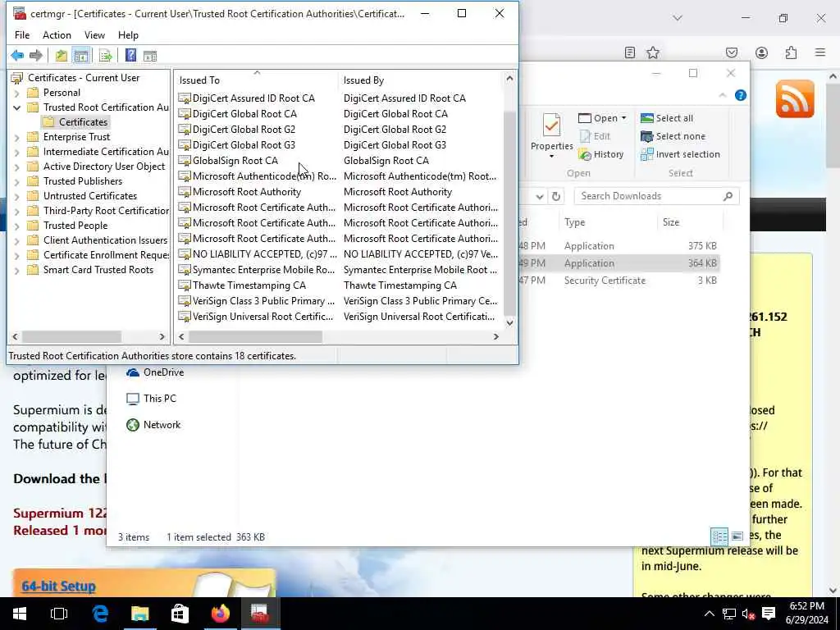Toggle the Show/Hide Action Pane icon
Screen dimensions: 840x630
(150, 55)
